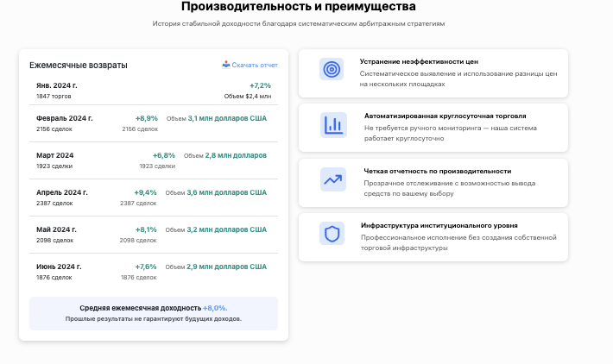This screenshot has height=364, width=613.
Task: Click the download icon beside Скачать отчет
Action: (226, 65)
